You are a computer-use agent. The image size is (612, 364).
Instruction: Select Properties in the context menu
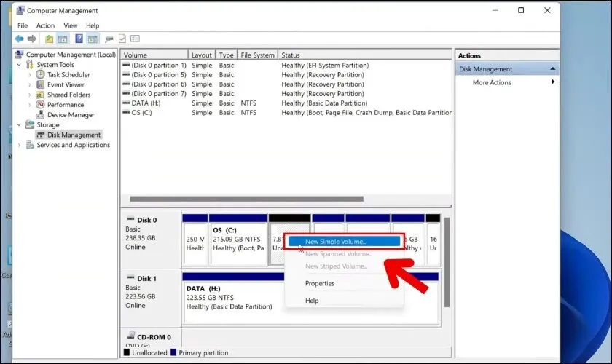pyautogui.click(x=320, y=283)
